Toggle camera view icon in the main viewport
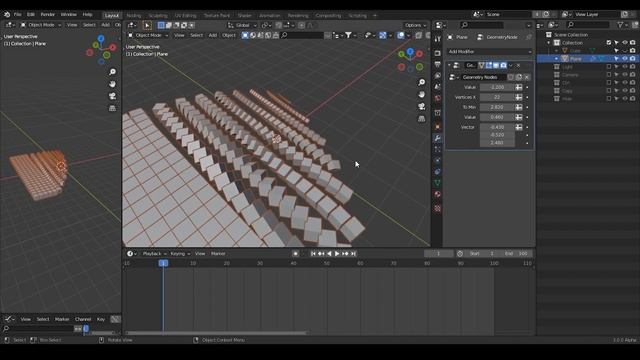Viewport: 640px width, 360px height. coord(422,107)
